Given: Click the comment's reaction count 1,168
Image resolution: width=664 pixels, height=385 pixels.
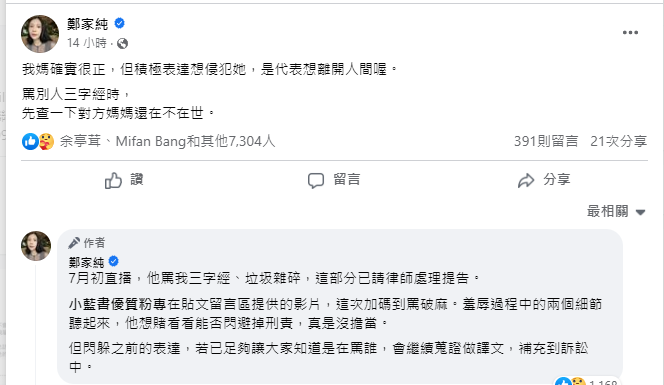Looking at the screenshot, I should pyautogui.click(x=602, y=382).
